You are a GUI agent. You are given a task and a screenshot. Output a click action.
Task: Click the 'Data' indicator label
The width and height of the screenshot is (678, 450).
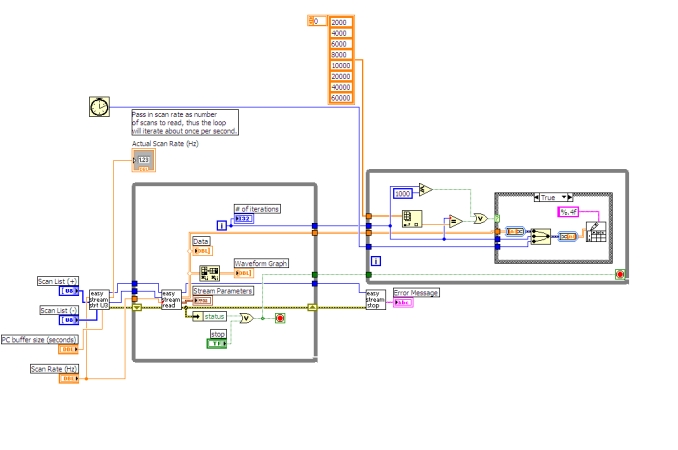tap(201, 241)
